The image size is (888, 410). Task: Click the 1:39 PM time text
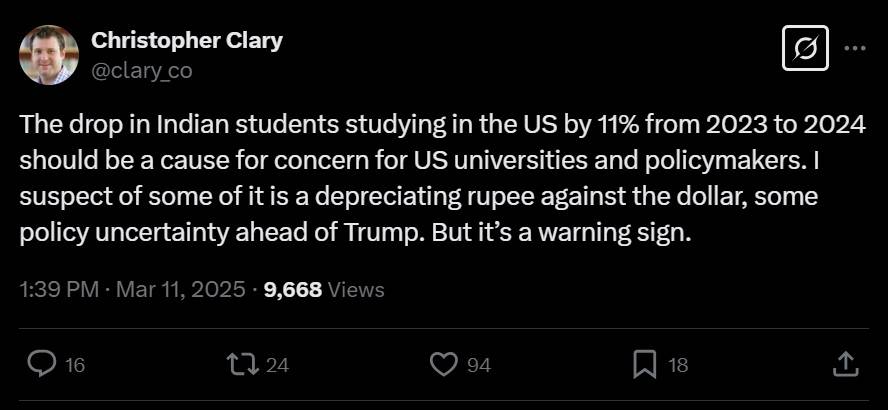coord(58,290)
